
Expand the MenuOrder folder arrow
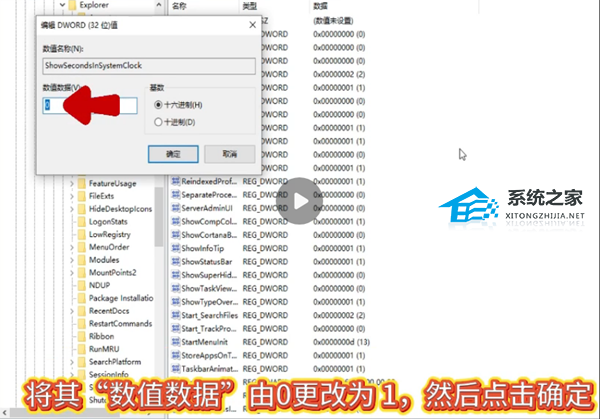coord(72,247)
